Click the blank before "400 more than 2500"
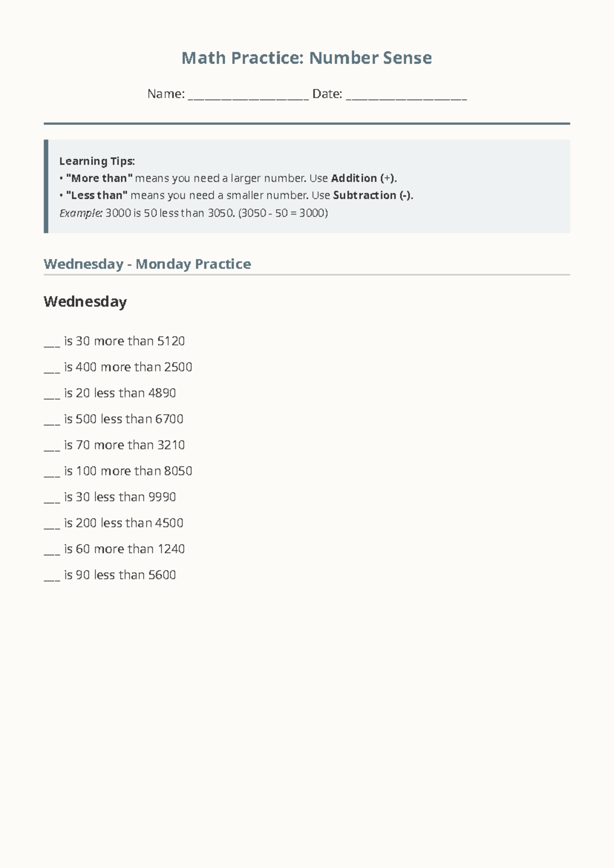 click(52, 368)
